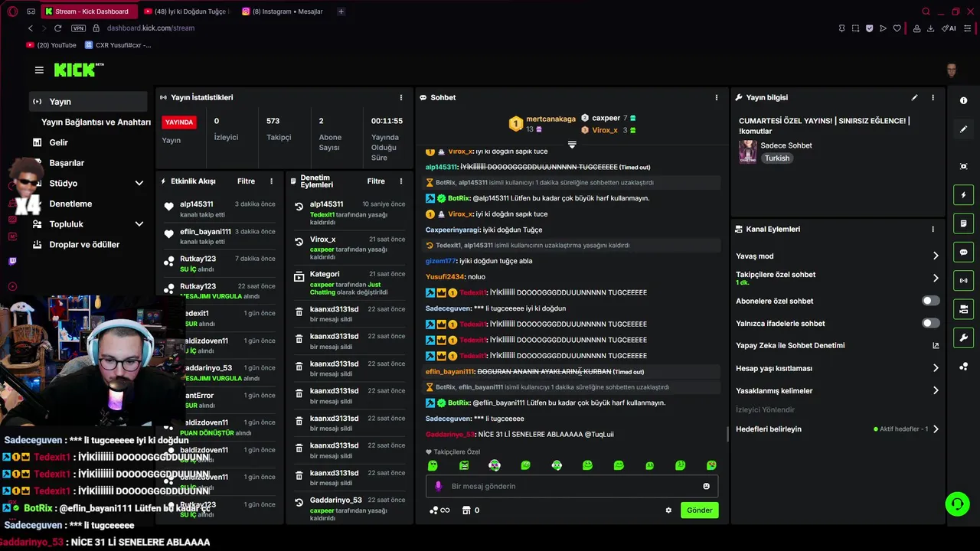Switch to the YouTube İyi ki Doğdun browser tab
Viewport: 980px width, 551px height.
pos(188,11)
